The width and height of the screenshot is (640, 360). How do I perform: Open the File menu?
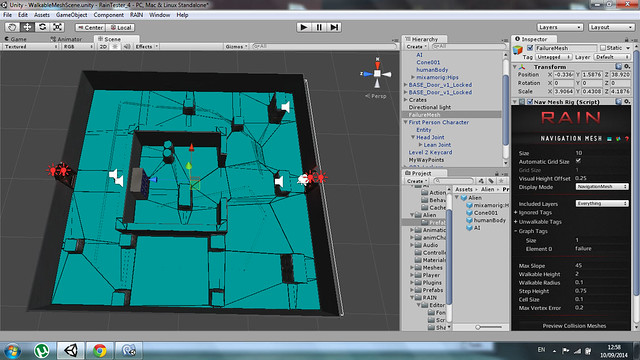point(8,15)
